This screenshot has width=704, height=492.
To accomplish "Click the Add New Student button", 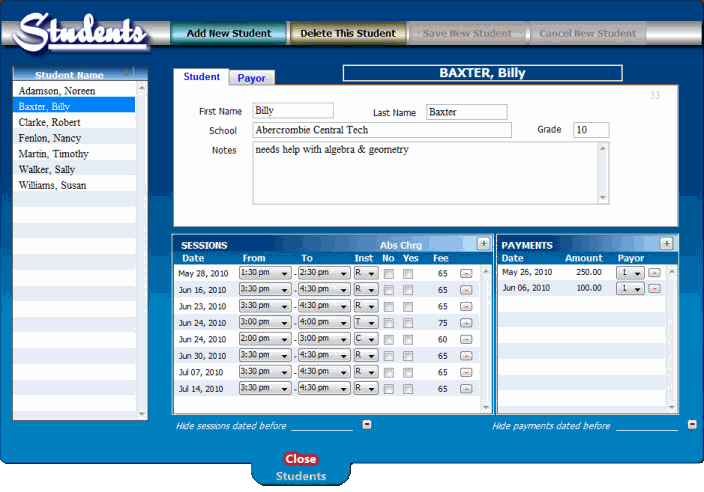I will point(228,33).
